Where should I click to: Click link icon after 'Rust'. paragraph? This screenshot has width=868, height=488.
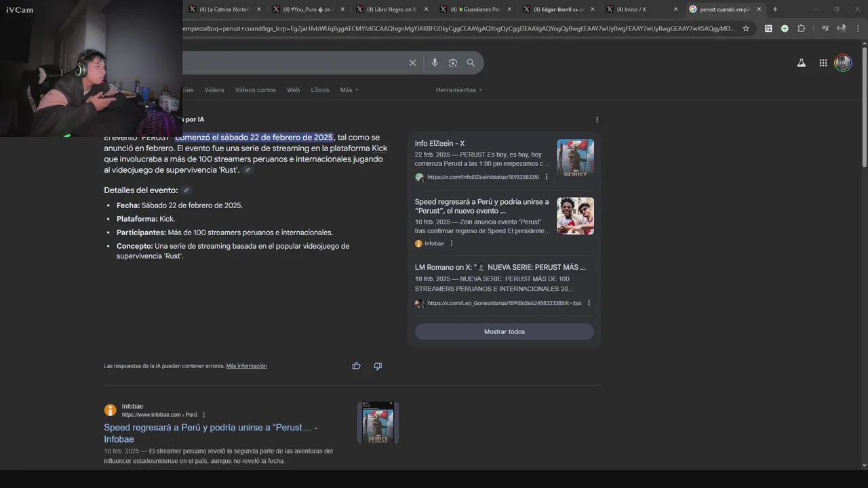(248, 170)
